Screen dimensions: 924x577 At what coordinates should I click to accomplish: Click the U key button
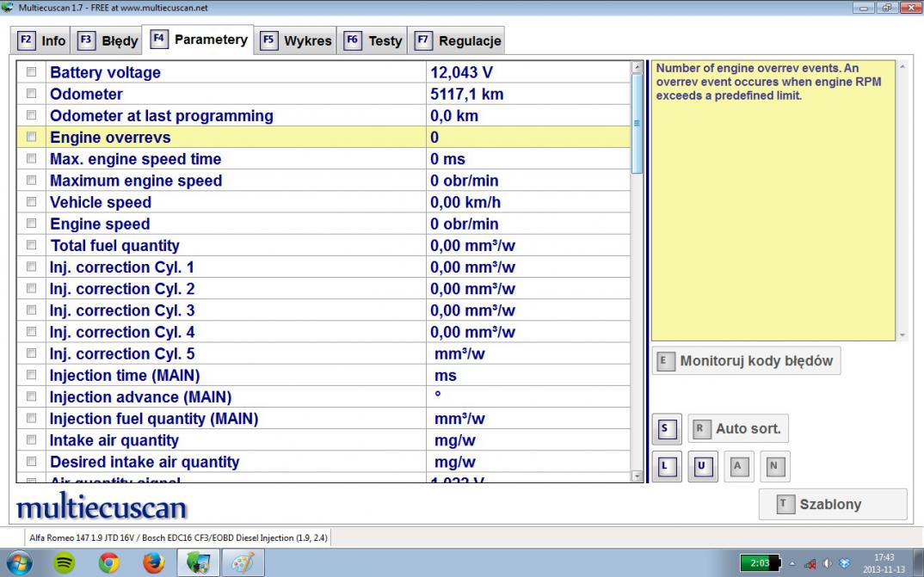pyautogui.click(x=702, y=466)
